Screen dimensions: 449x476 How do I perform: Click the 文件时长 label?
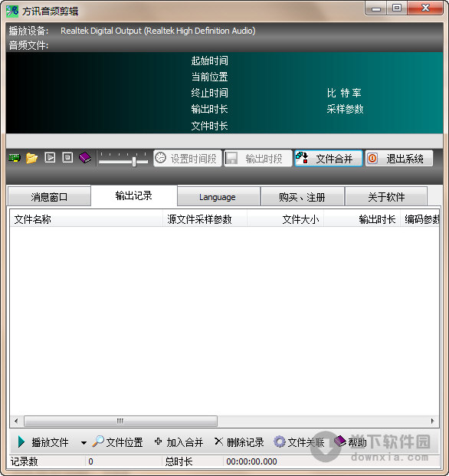coord(209,126)
